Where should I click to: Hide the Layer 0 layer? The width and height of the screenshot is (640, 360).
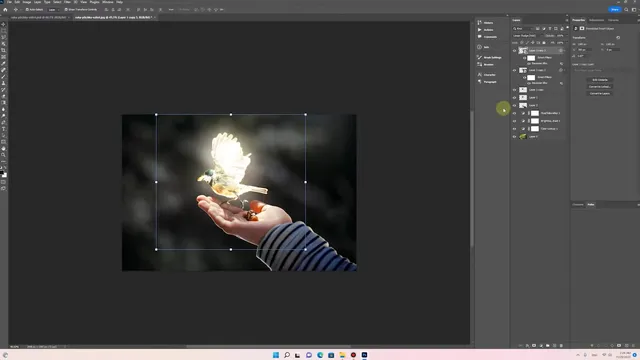[x=514, y=137]
